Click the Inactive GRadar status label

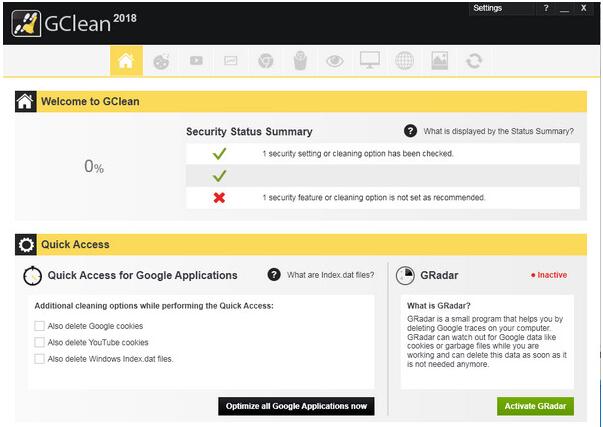tap(549, 275)
